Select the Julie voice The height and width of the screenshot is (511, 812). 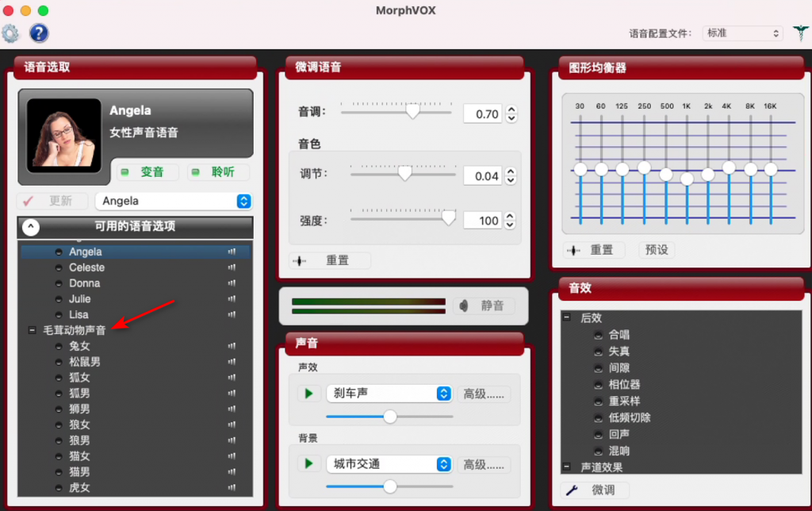pos(135,299)
